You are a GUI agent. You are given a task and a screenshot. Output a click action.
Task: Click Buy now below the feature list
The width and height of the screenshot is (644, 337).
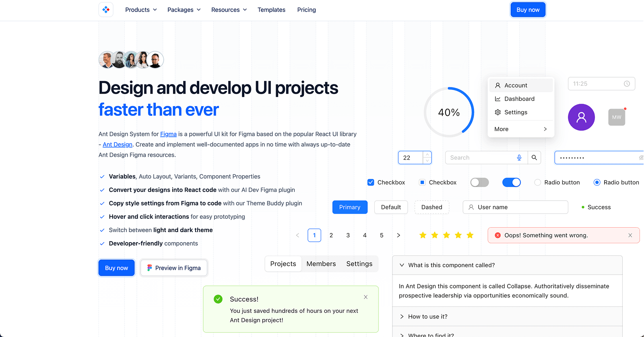click(x=117, y=268)
